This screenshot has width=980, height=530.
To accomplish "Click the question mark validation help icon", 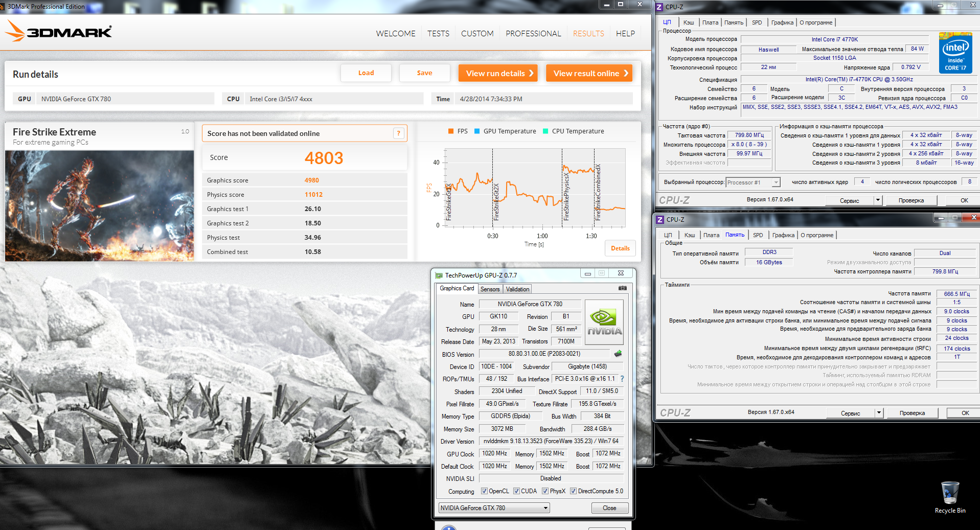I will [x=399, y=133].
